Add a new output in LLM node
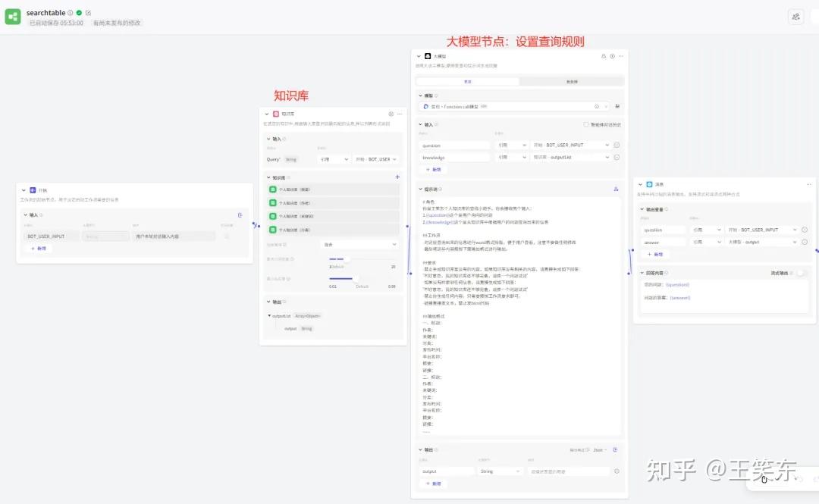The image size is (819, 504). tap(434, 484)
